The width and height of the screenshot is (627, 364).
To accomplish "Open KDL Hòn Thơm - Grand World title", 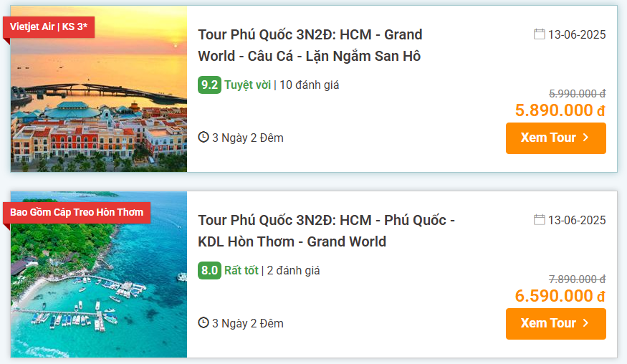I will (x=326, y=231).
